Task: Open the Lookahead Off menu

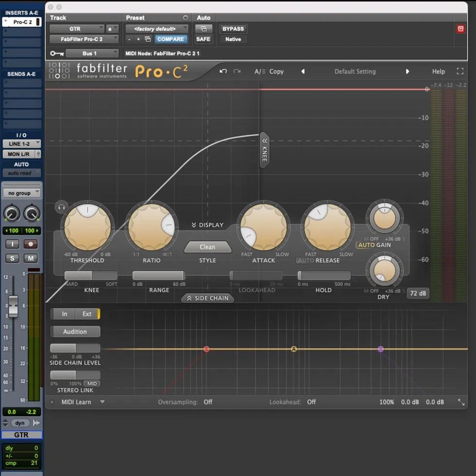Action: pos(311,402)
